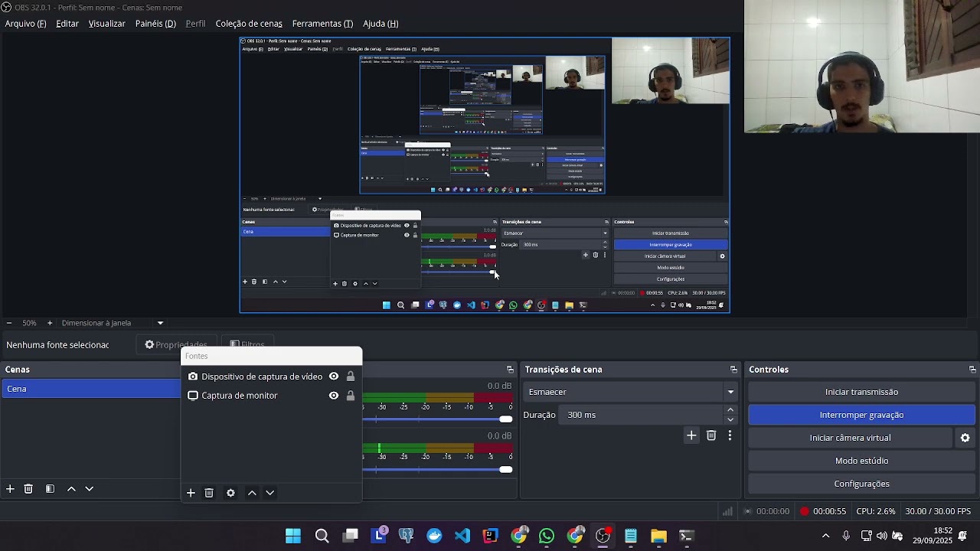Open Editar menu

67,24
